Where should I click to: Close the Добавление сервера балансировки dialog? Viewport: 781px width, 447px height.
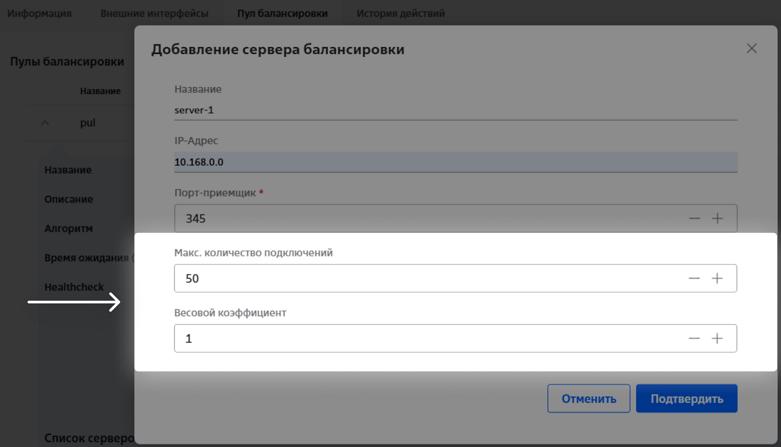751,48
